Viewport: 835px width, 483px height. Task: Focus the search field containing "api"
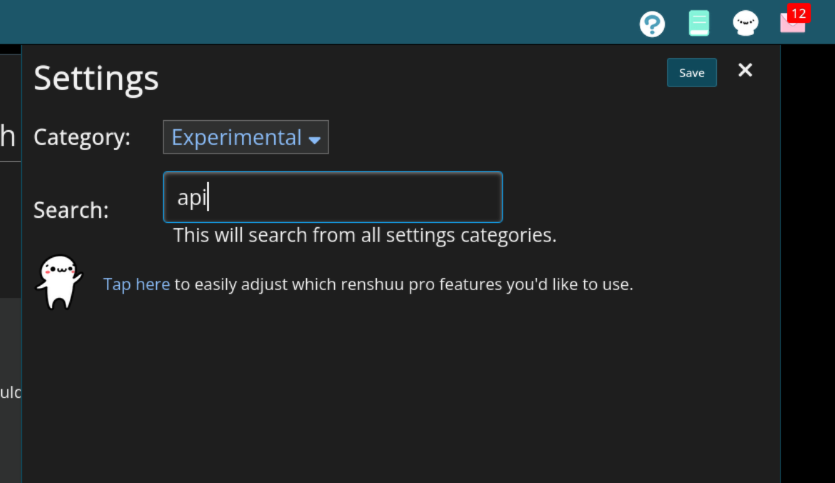[333, 197]
